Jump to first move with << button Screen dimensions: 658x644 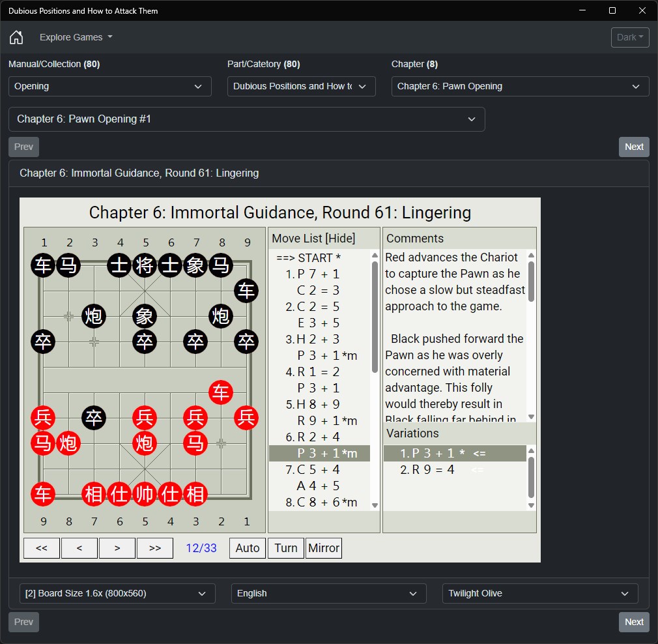42,548
